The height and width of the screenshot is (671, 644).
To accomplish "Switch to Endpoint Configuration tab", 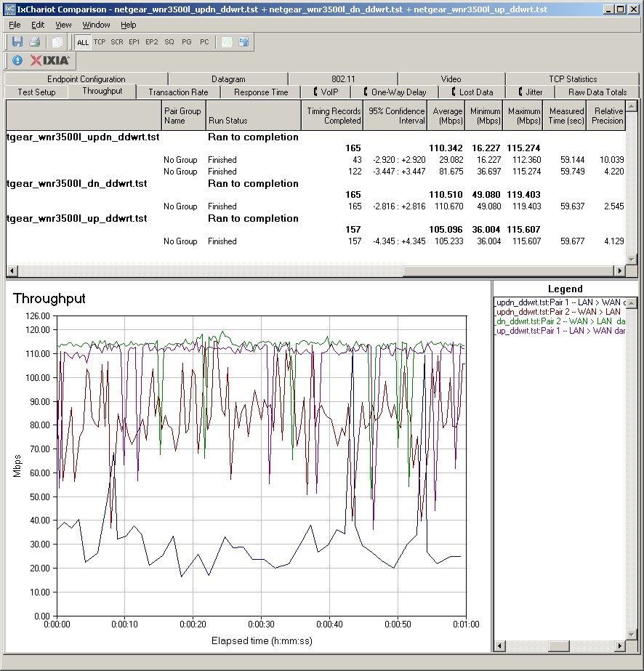I will click(x=86, y=79).
